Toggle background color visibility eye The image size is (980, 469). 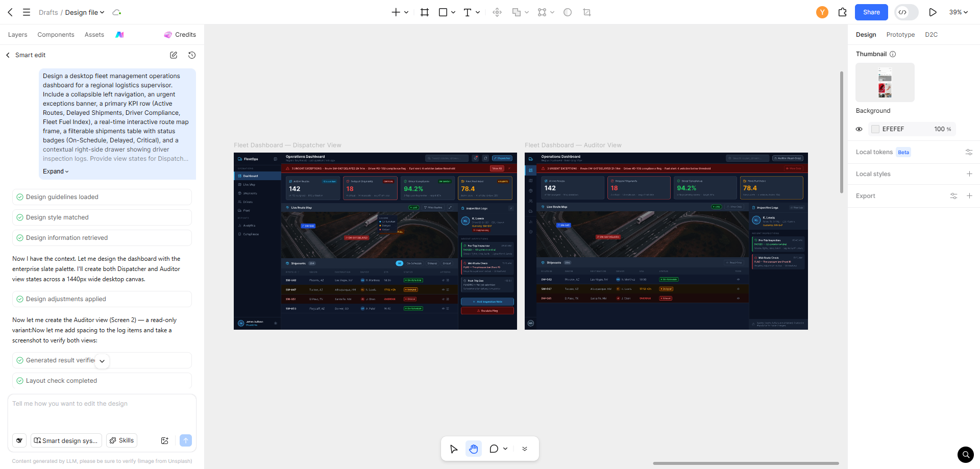[859, 129]
